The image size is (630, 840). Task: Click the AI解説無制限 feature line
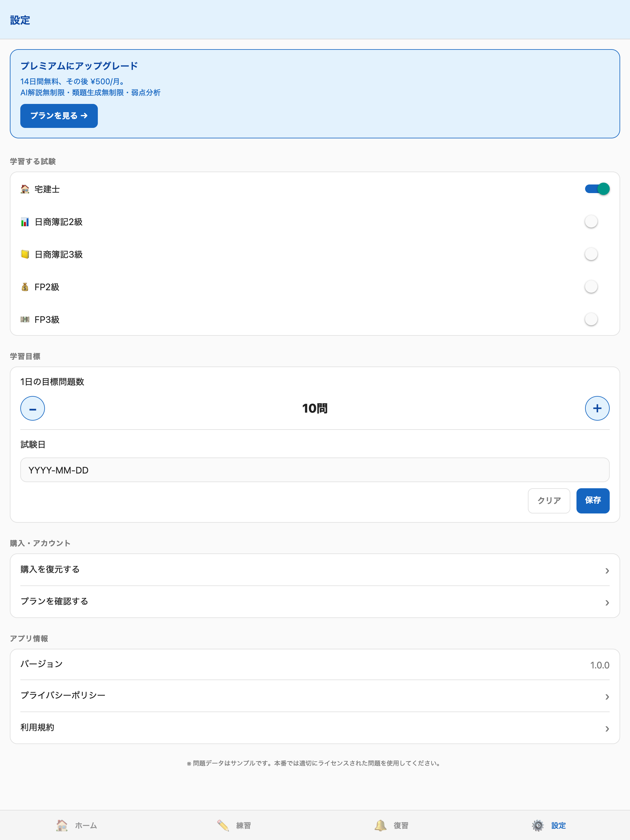click(90, 93)
